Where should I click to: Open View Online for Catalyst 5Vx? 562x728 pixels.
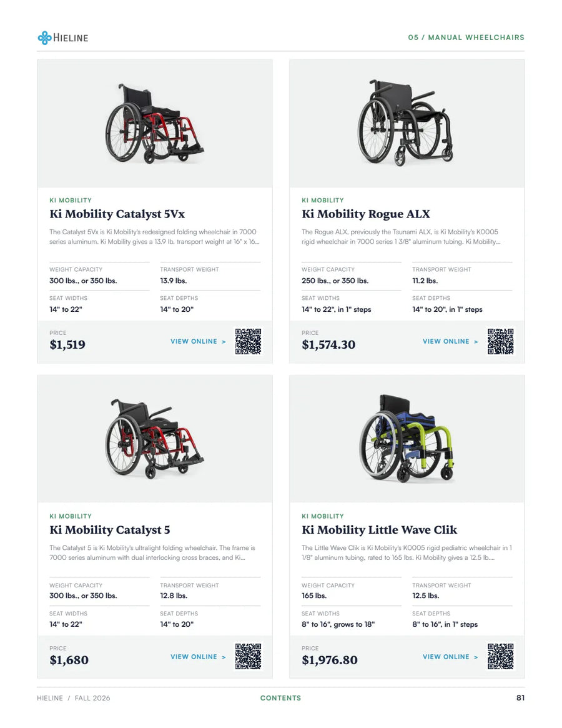pos(198,341)
